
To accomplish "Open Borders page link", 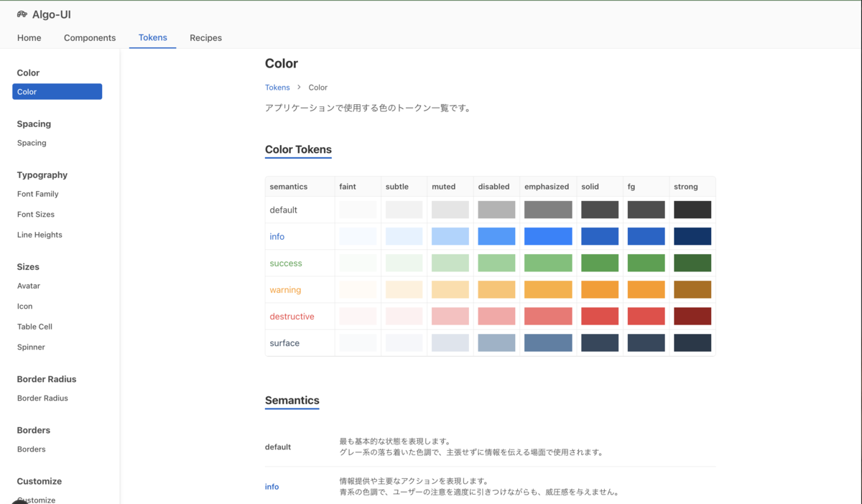I will click(31, 449).
